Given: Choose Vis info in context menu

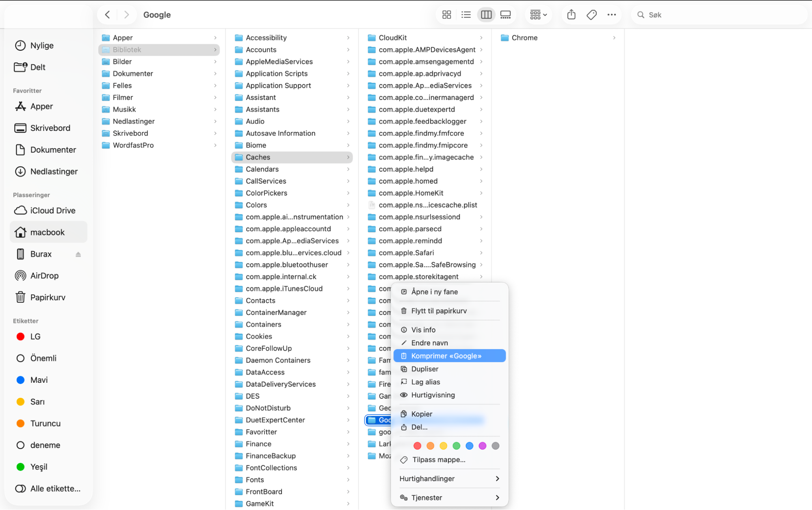Looking at the screenshot, I should (449, 330).
